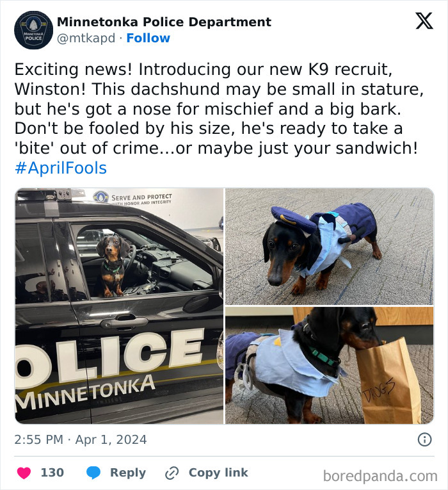The width and height of the screenshot is (448, 490).
Task: Click the blue reply bubble icon
Action: [x=93, y=473]
